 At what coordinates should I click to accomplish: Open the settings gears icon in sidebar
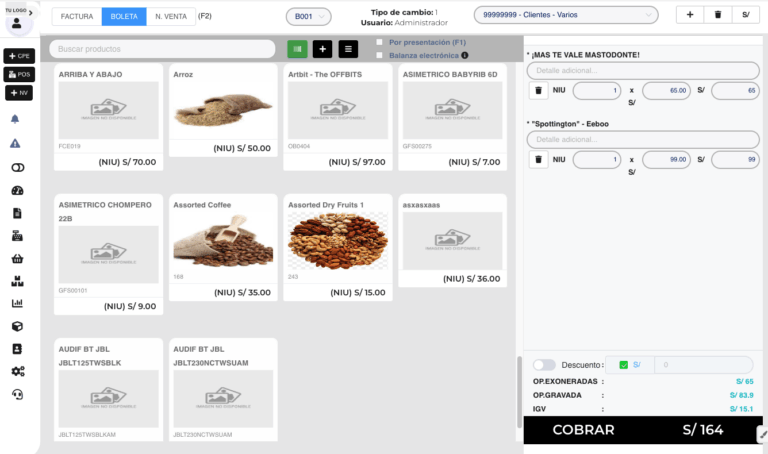pyautogui.click(x=16, y=371)
